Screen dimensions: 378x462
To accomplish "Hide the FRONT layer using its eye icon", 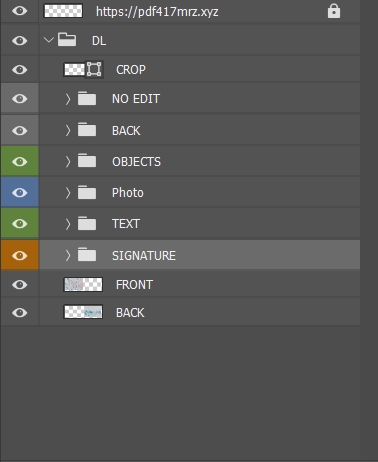I will [x=20, y=284].
